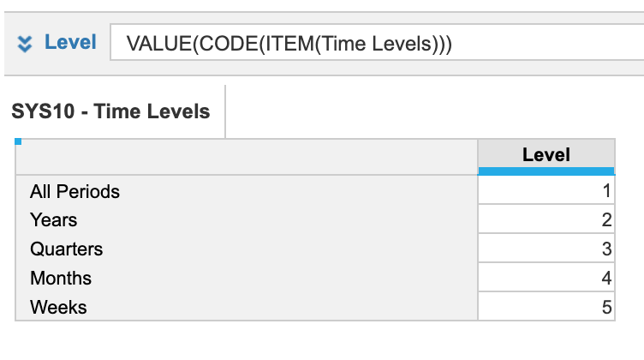Click the All Periods Level cell with 1
The height and width of the screenshot is (360, 644).
[546, 190]
